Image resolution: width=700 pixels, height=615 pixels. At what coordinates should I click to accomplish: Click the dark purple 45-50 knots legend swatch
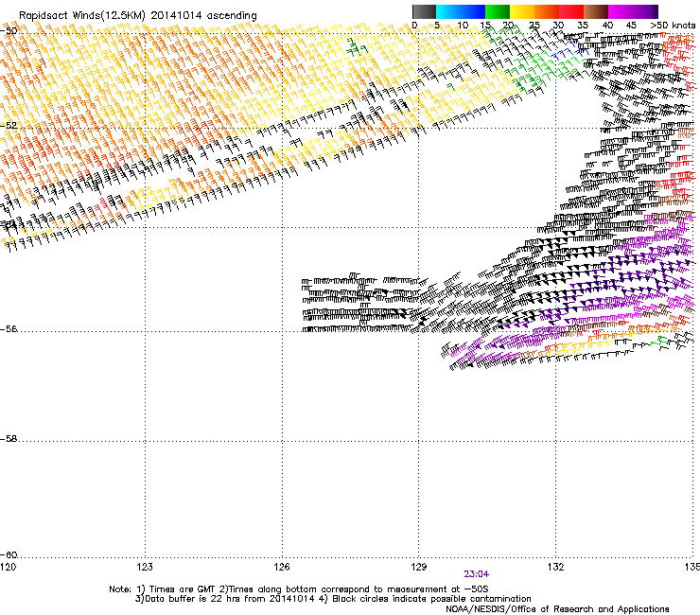[x=645, y=11]
